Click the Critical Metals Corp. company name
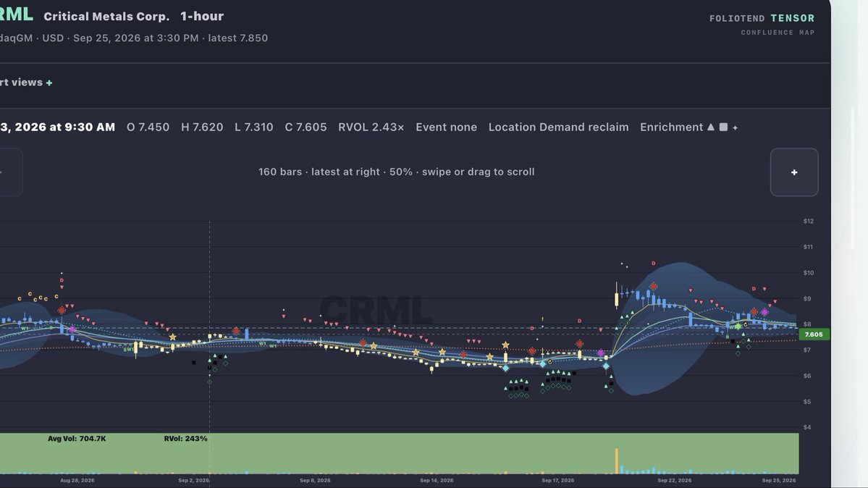This screenshot has height=488, width=868. tap(107, 17)
